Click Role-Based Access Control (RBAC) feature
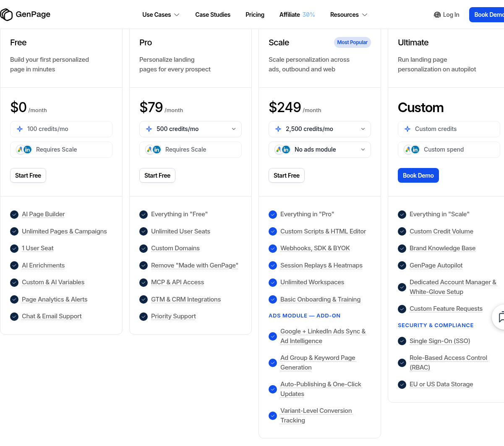Viewport: 504px width, 446px height. pos(449,363)
